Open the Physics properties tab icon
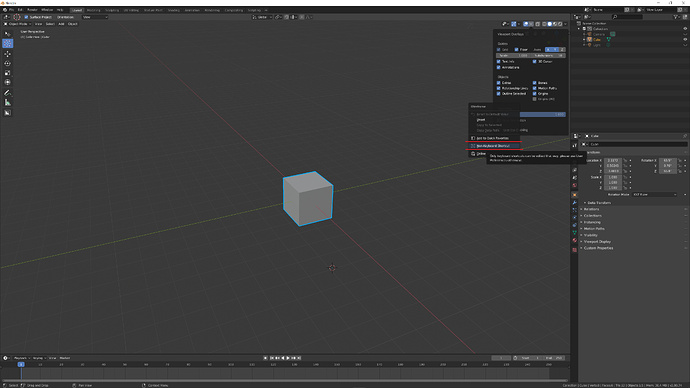The height and width of the screenshot is (388, 690). coord(575,218)
